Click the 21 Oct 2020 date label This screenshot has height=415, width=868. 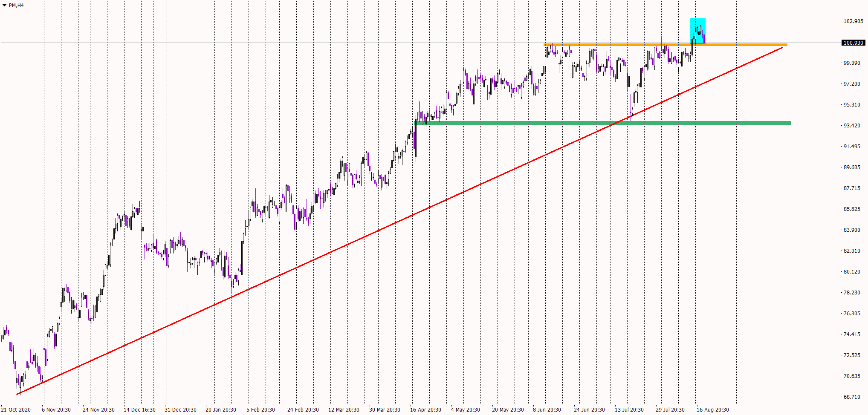[x=16, y=410]
